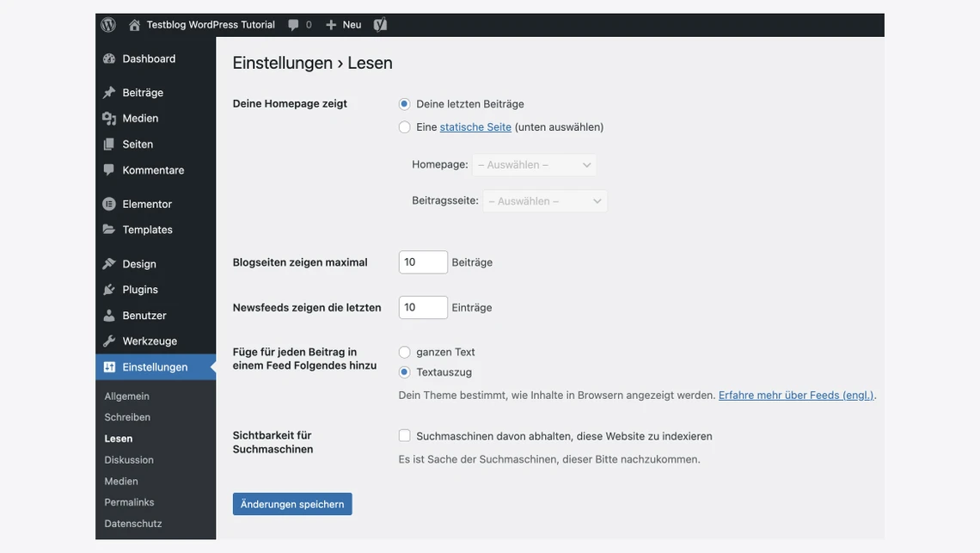The width and height of the screenshot is (980, 553).
Task: Click the Werkzeuge wrench icon
Action: (x=109, y=341)
